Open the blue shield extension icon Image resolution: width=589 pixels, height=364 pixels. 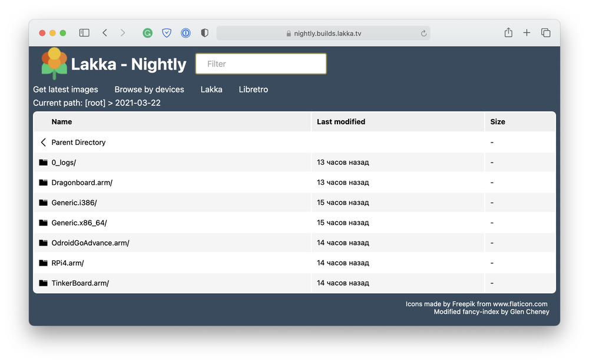167,33
